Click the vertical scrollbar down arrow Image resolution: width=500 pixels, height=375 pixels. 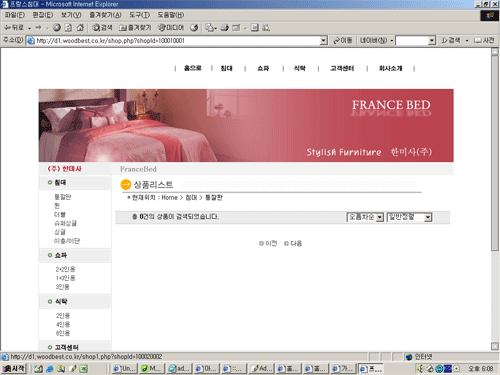point(495,346)
